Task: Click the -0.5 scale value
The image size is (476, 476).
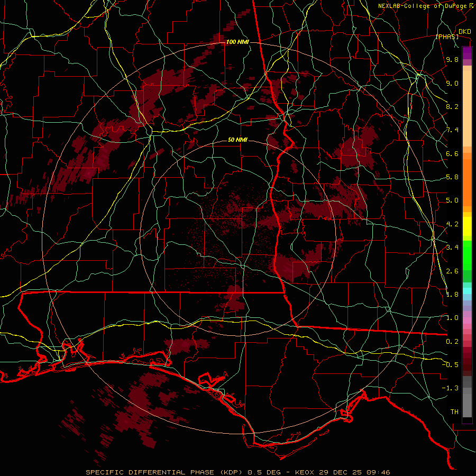Action: [x=450, y=365]
